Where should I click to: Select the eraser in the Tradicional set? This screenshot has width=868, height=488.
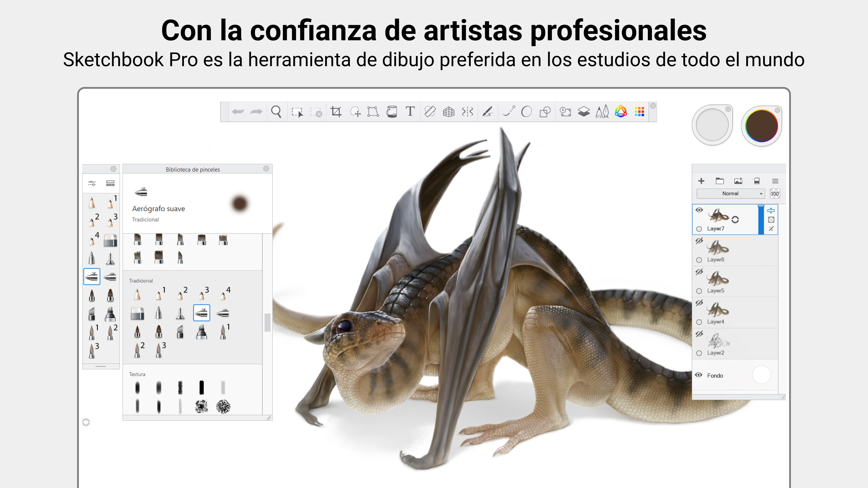tap(137, 313)
